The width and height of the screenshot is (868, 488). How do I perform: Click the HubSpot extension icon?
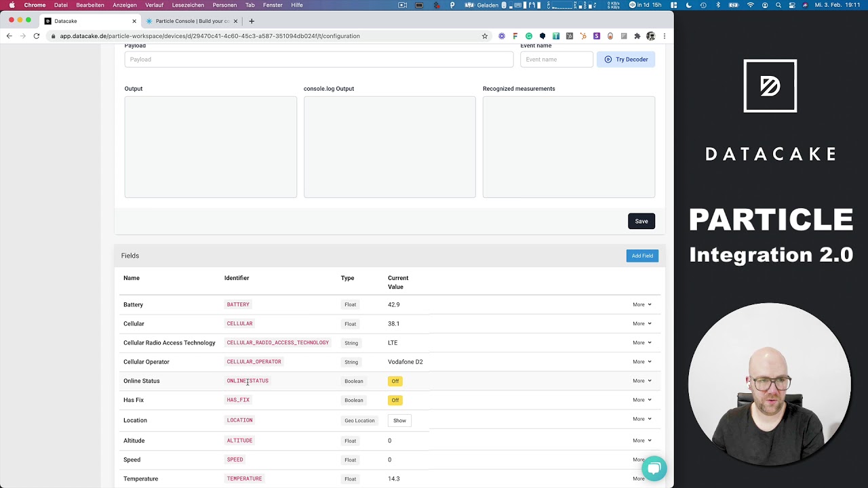pos(583,36)
